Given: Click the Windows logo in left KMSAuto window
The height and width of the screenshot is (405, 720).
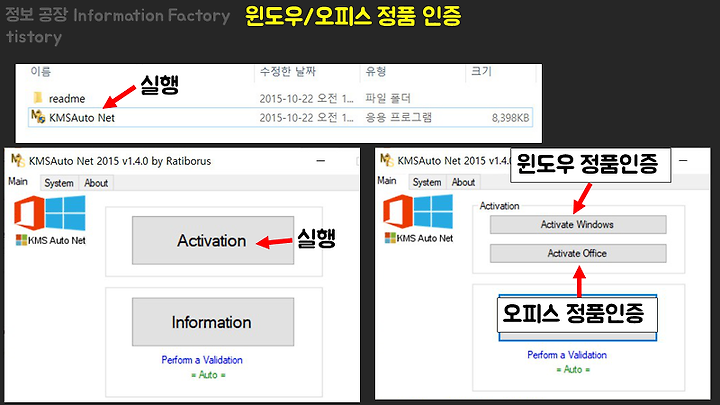Looking at the screenshot, I should click(66, 213).
